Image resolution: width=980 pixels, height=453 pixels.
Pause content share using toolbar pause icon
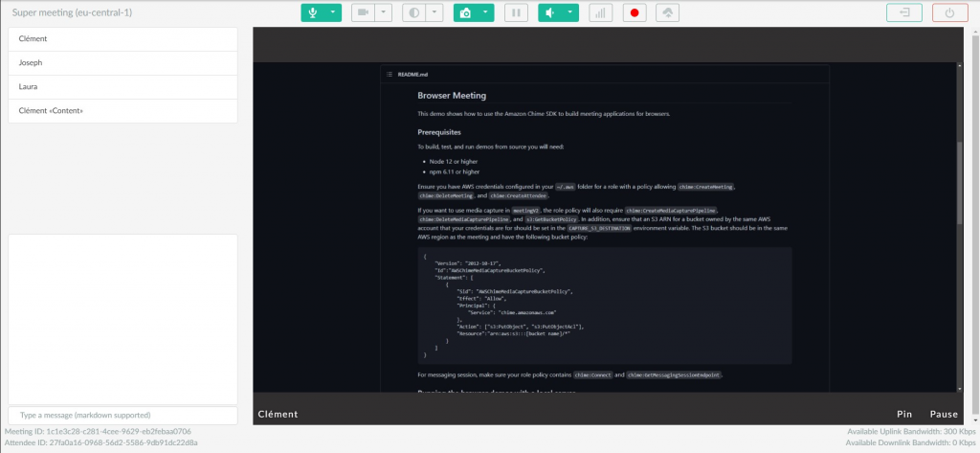point(516,12)
